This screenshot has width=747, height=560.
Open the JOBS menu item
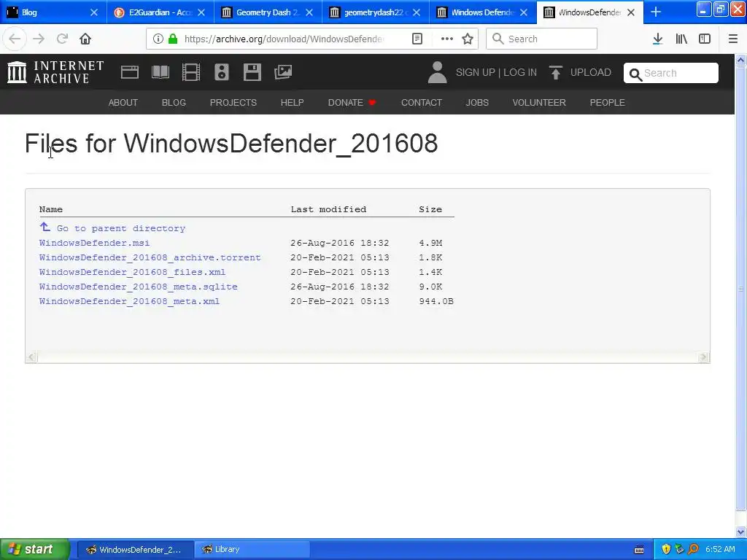click(x=477, y=102)
